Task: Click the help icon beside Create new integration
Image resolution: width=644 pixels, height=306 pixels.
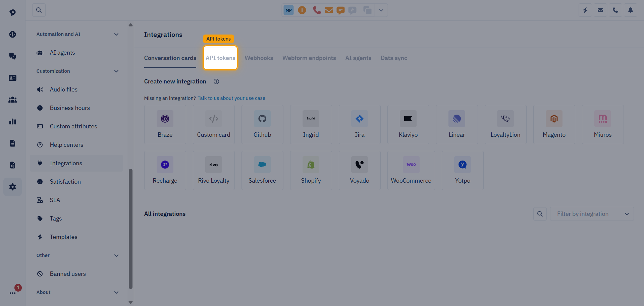Action: 216,81
